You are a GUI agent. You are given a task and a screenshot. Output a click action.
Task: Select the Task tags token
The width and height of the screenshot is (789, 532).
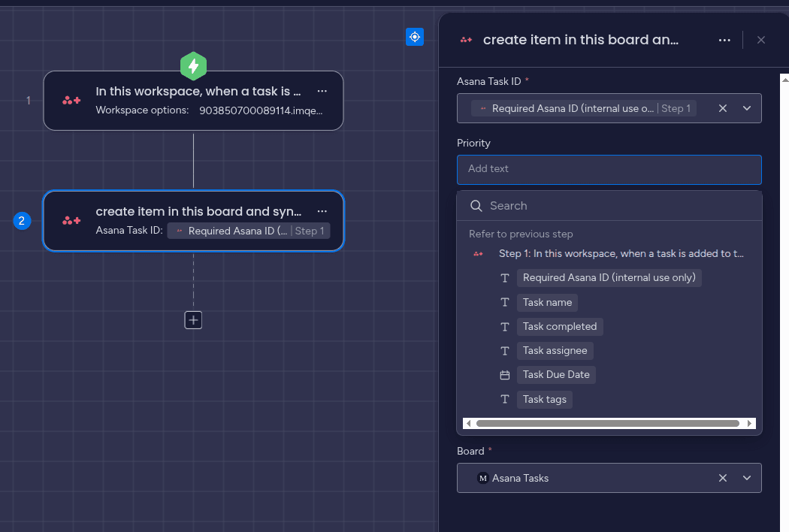click(x=544, y=399)
